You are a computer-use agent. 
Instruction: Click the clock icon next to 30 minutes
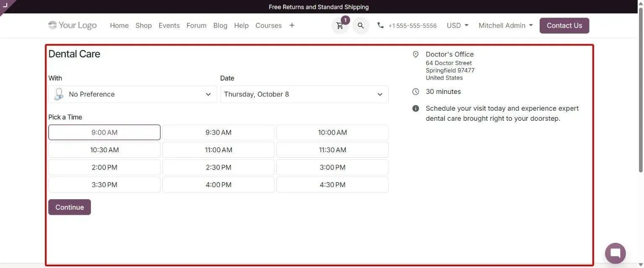[x=415, y=91]
